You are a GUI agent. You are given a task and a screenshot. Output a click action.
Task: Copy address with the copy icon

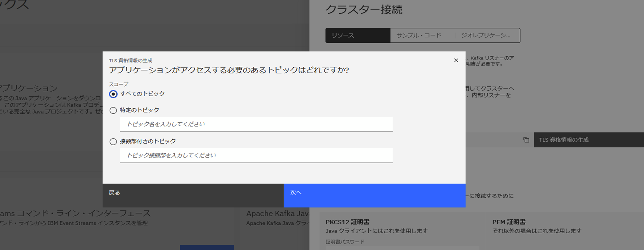click(526, 140)
